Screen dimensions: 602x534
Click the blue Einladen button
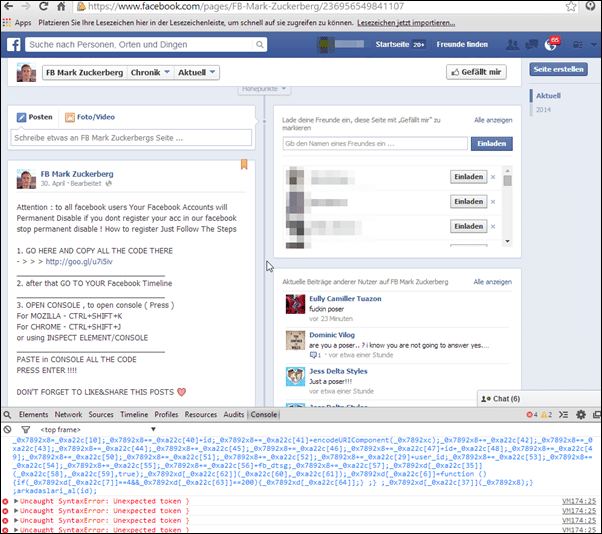pos(491,144)
